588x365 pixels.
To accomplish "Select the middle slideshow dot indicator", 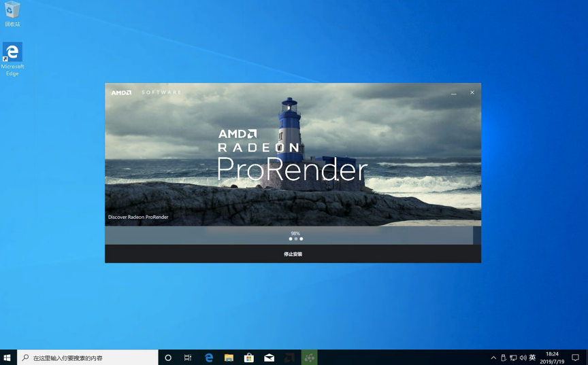I will 296,239.
